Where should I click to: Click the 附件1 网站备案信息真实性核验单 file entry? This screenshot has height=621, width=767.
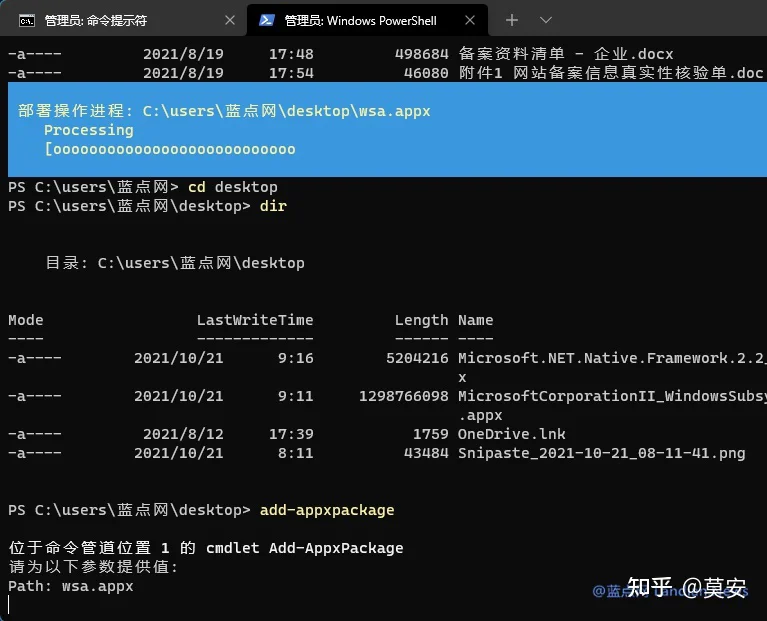tap(611, 73)
